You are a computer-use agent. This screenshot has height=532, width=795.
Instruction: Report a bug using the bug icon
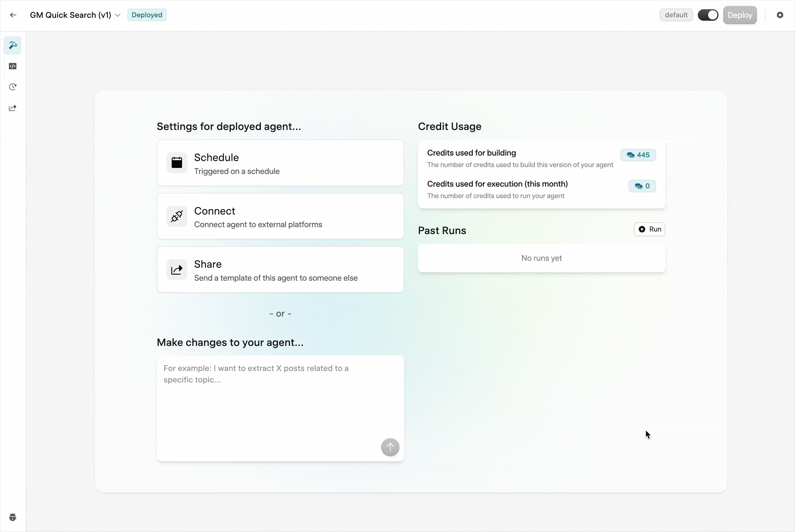(13, 517)
